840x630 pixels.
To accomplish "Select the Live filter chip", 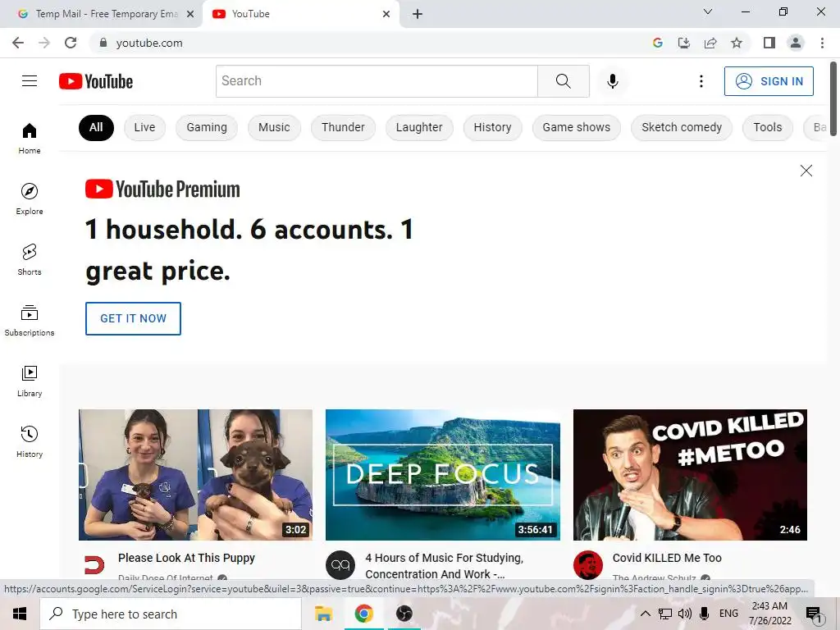I will tap(144, 127).
